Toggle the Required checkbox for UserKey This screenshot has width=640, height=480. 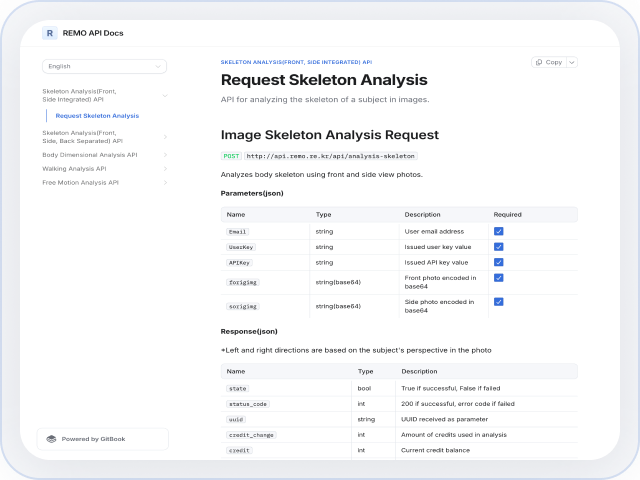pos(498,246)
